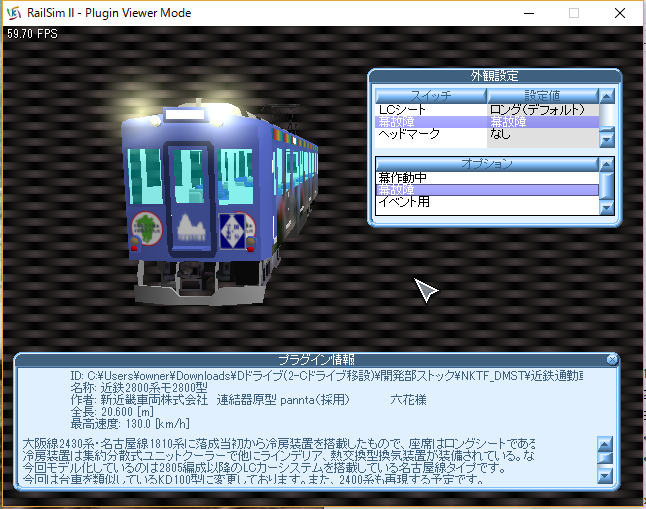Click the plugin ID path text
This screenshot has height=509, width=646.
[x=326, y=376]
